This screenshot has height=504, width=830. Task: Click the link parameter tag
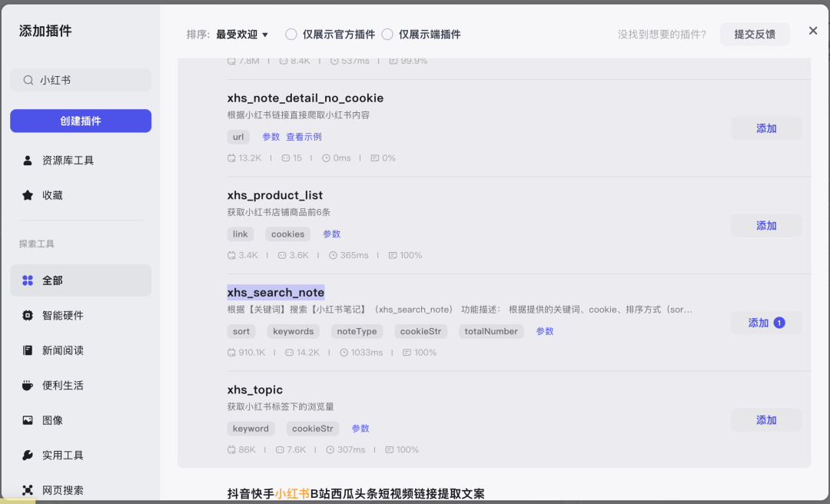tap(241, 234)
